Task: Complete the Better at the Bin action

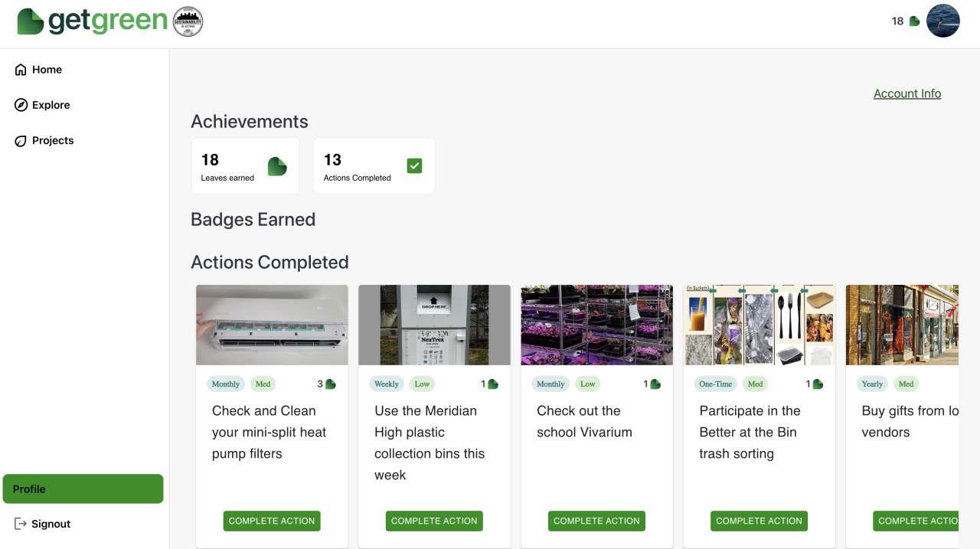Action: pyautogui.click(x=759, y=521)
